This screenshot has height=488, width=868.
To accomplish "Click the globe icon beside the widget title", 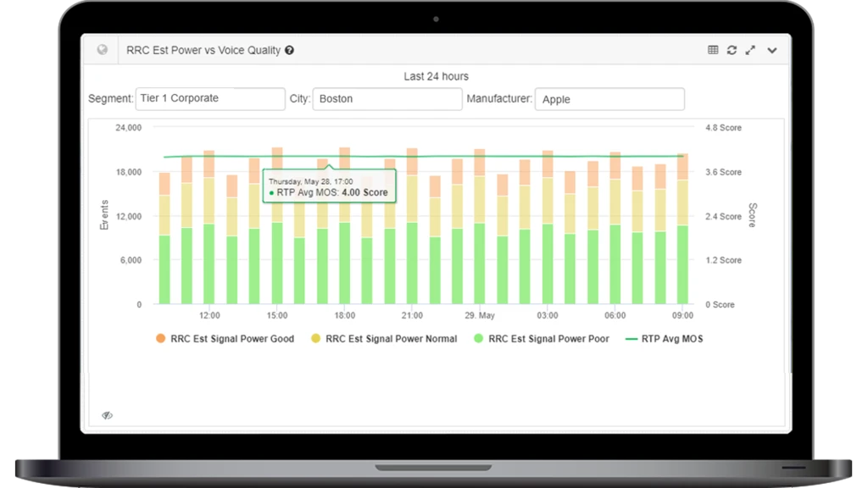I will point(101,49).
